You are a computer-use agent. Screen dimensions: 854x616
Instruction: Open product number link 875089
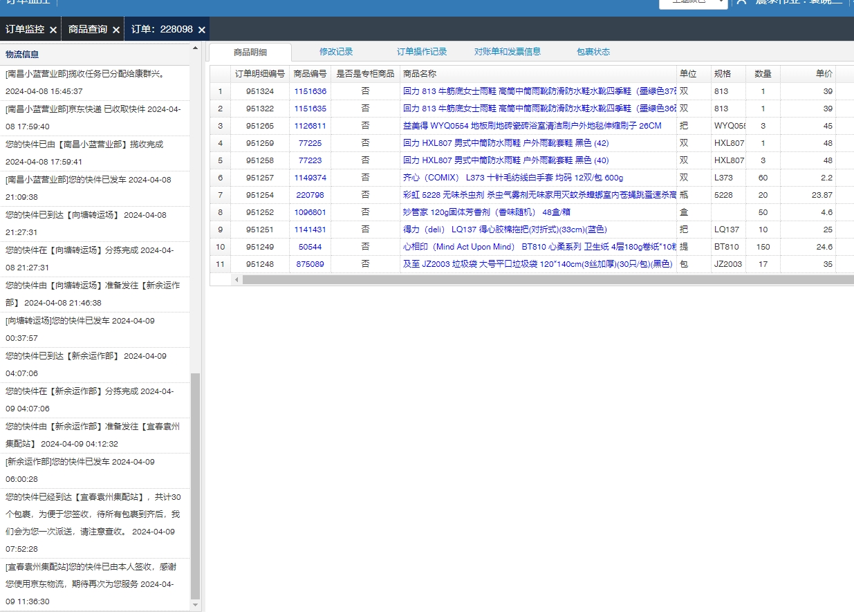coord(310,264)
